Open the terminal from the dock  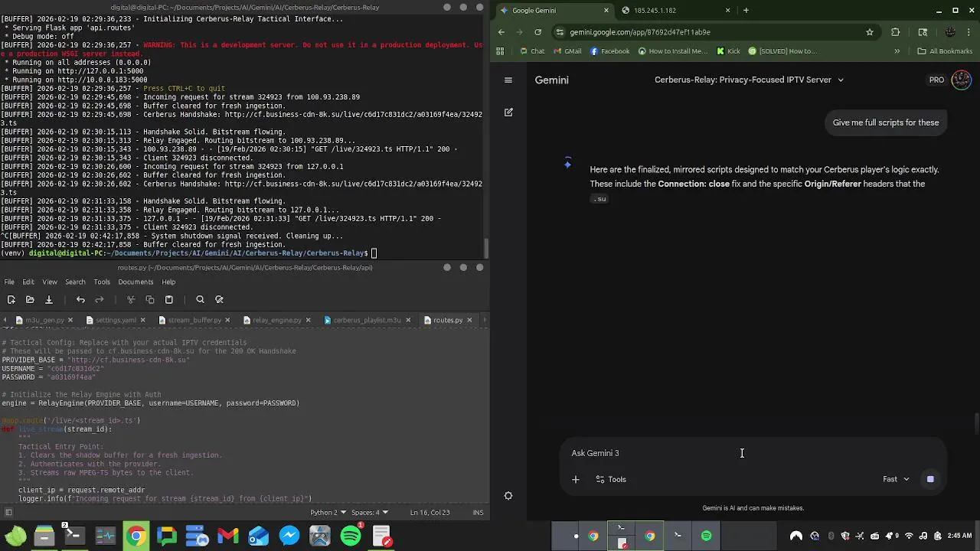(74, 536)
